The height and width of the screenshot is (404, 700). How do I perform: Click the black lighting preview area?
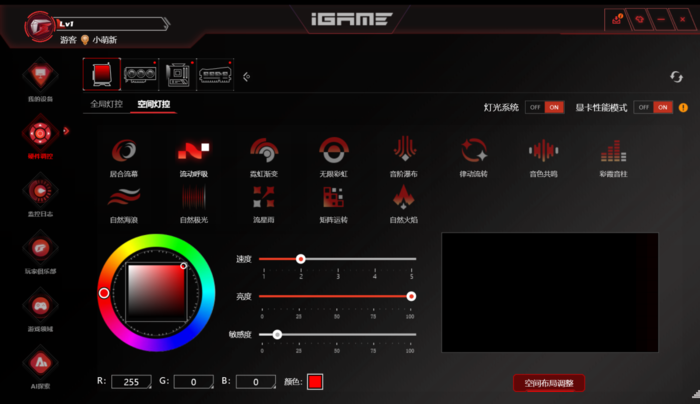(x=550, y=292)
